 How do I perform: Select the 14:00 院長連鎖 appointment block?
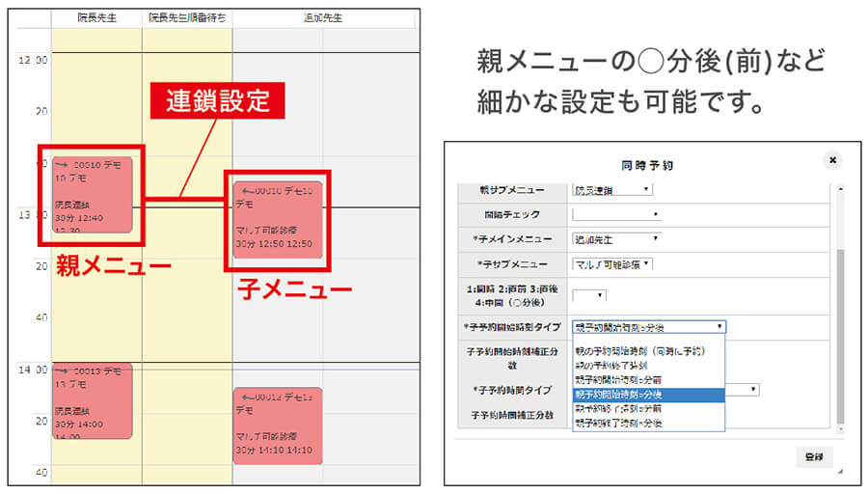click(92, 401)
